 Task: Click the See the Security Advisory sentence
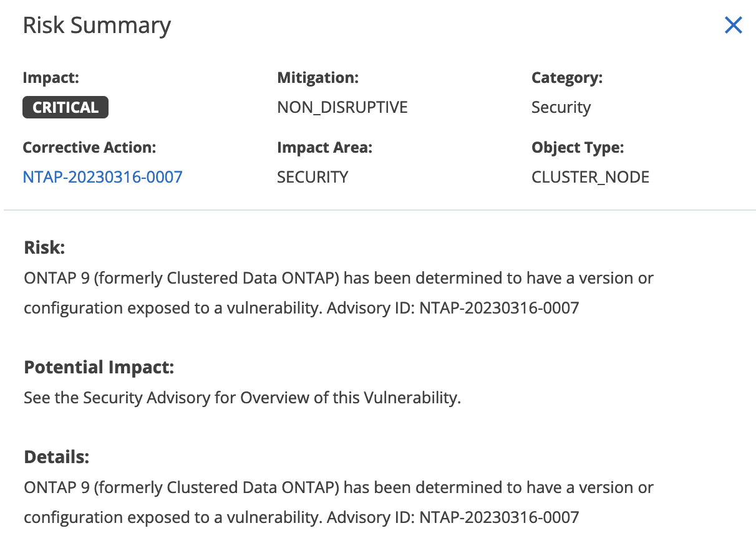242,397
